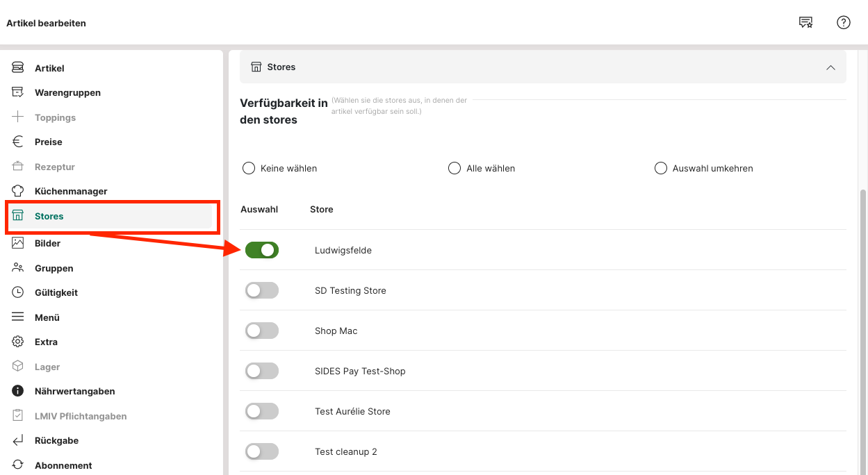Click the Preise euro icon
Viewport: 868px width, 475px height.
(18, 142)
